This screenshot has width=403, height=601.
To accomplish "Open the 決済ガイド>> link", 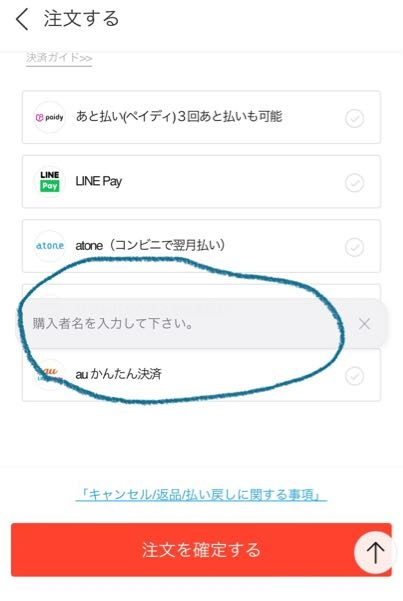I will [59, 58].
